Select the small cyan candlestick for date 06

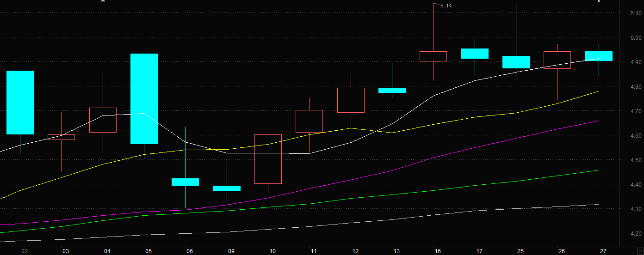tap(185, 182)
